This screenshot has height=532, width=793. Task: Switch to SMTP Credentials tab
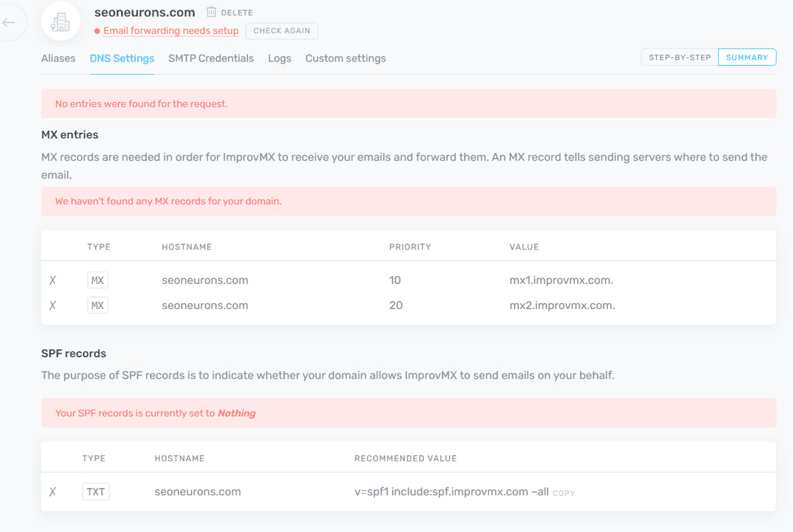[x=211, y=58]
